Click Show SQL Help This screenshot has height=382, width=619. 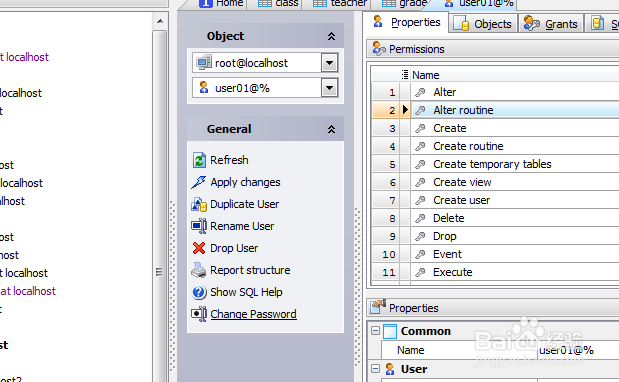pyautogui.click(x=246, y=292)
